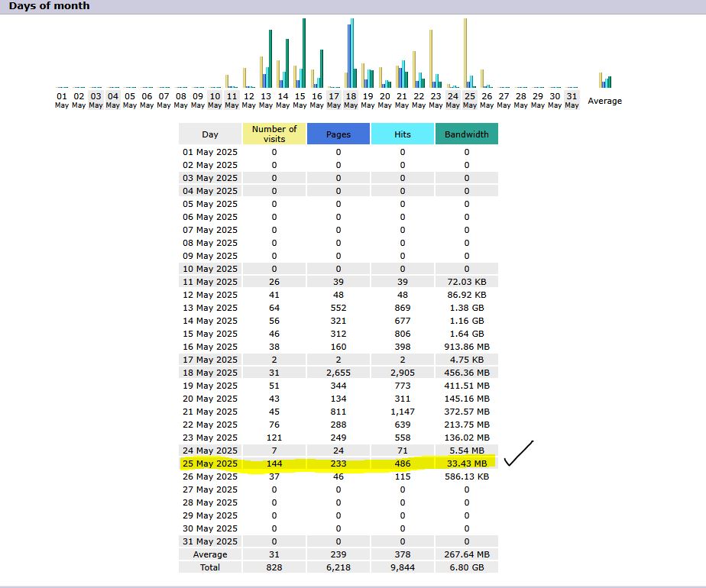Click bandwidth '86.92 KB' cell
706x588 pixels.
(466, 295)
